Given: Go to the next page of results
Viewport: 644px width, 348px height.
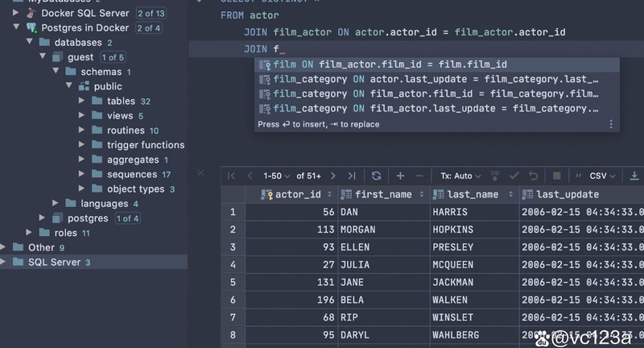Looking at the screenshot, I should 332,176.
